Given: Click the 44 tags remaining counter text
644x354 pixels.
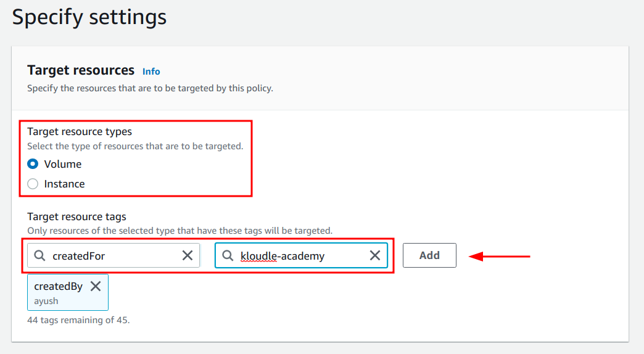Looking at the screenshot, I should 78,320.
